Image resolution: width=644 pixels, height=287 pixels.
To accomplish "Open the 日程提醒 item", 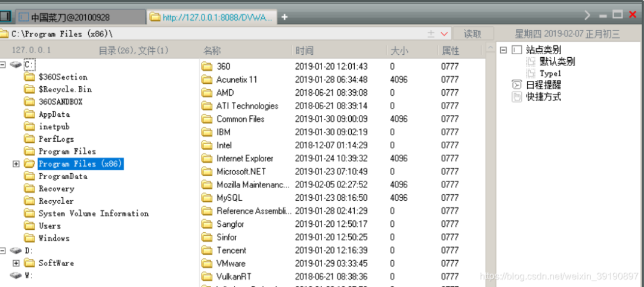I will (543, 85).
